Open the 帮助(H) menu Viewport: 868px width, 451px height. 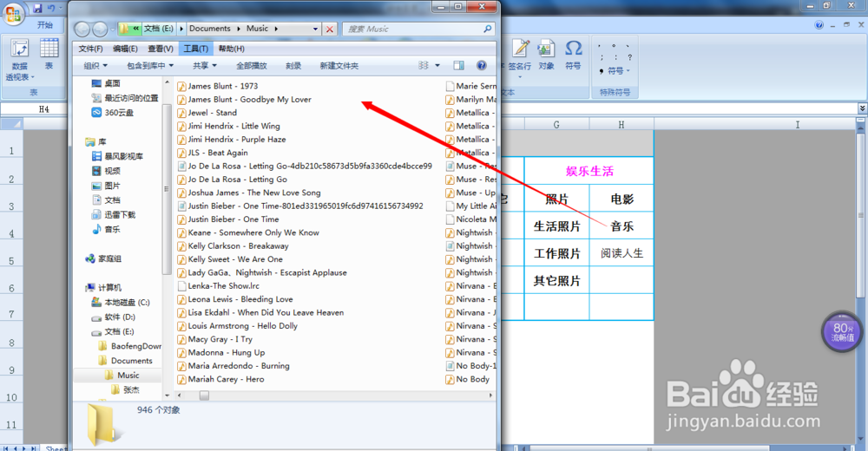232,49
